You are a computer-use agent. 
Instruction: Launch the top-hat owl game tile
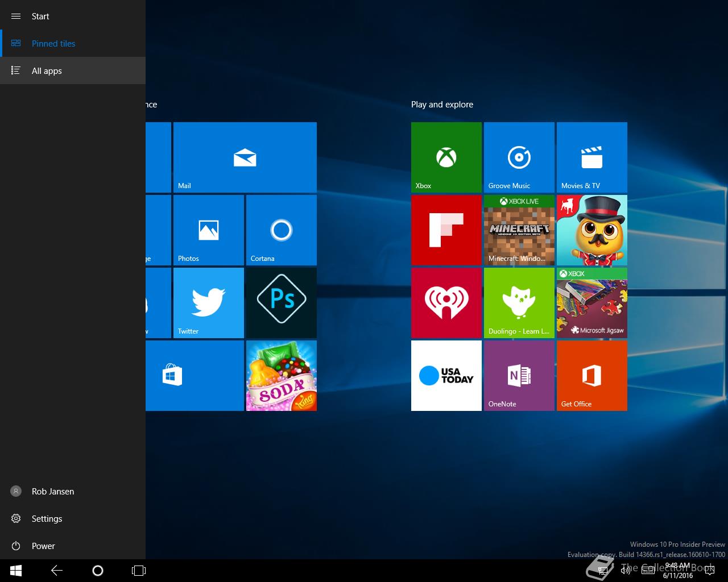[x=592, y=230]
